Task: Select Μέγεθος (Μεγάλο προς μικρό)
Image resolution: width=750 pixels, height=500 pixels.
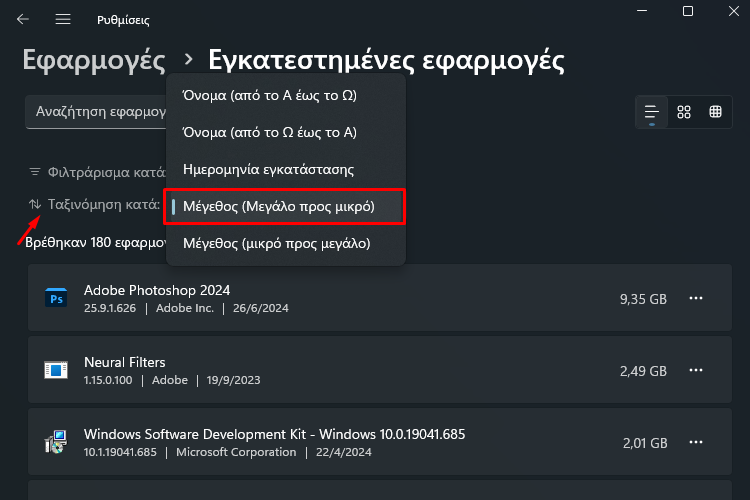Action: coord(286,206)
